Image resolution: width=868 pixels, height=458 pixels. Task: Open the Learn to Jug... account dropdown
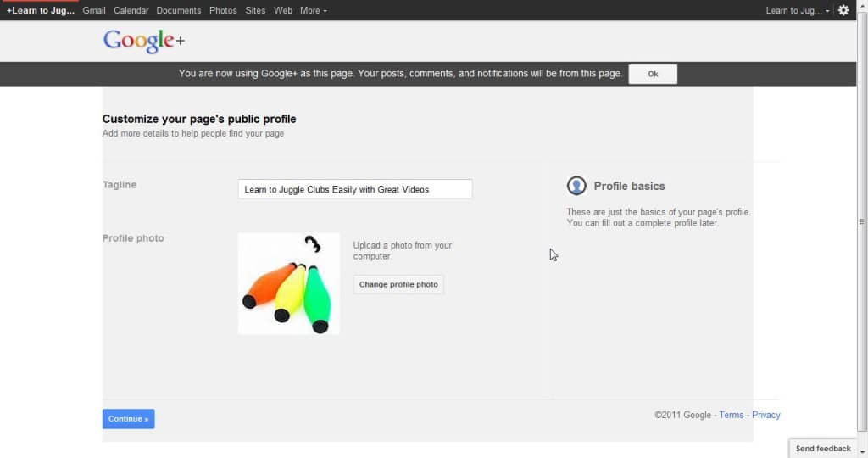798,10
